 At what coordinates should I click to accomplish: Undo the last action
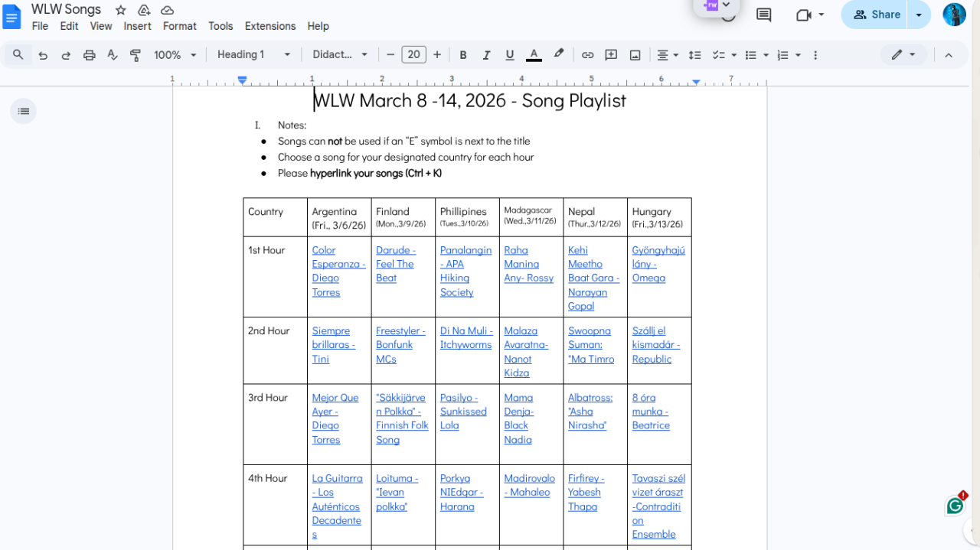[x=43, y=55]
